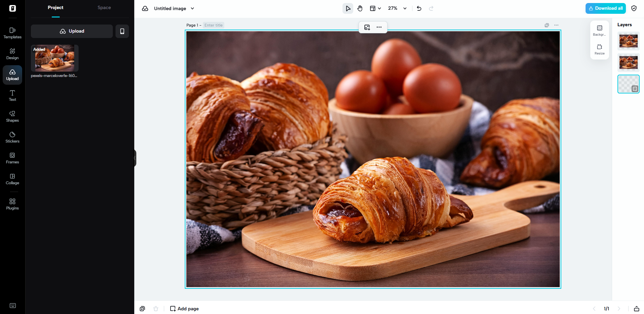Click the Add page button
This screenshot has height=314, width=644.
(x=184, y=309)
